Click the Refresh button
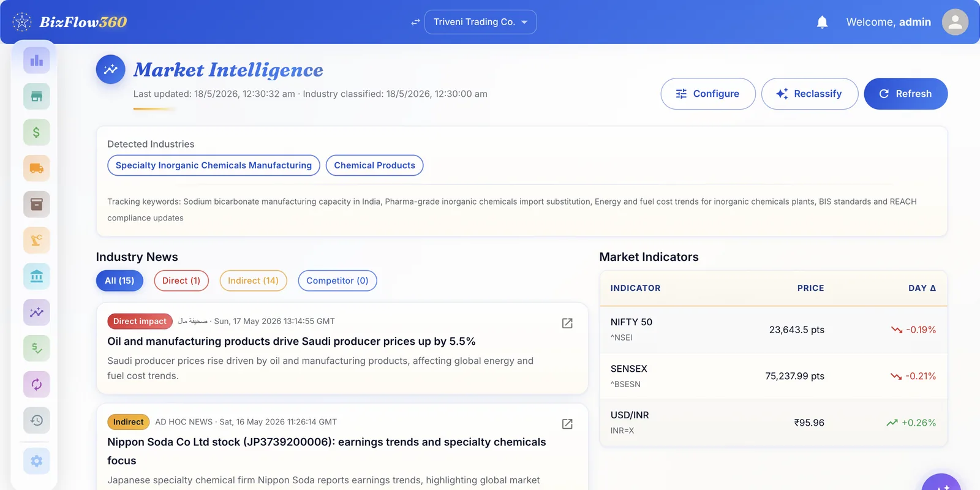980x490 pixels. [906, 94]
